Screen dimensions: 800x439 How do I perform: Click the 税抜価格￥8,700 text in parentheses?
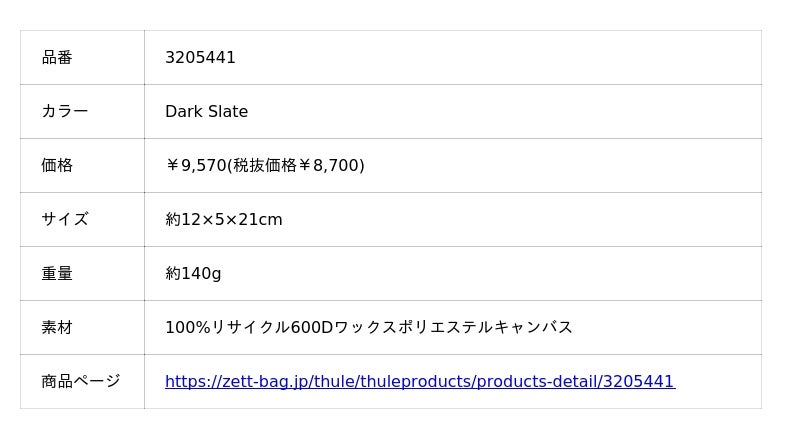(296, 166)
